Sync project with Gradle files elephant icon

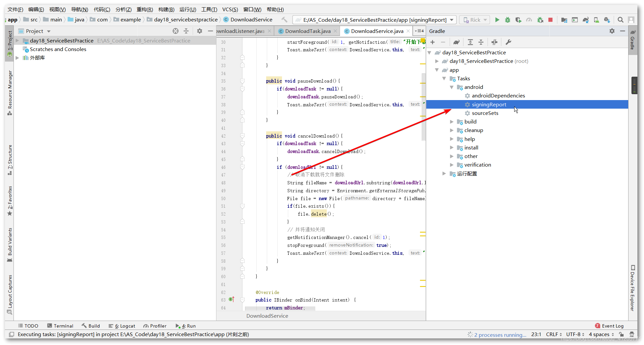586,20
